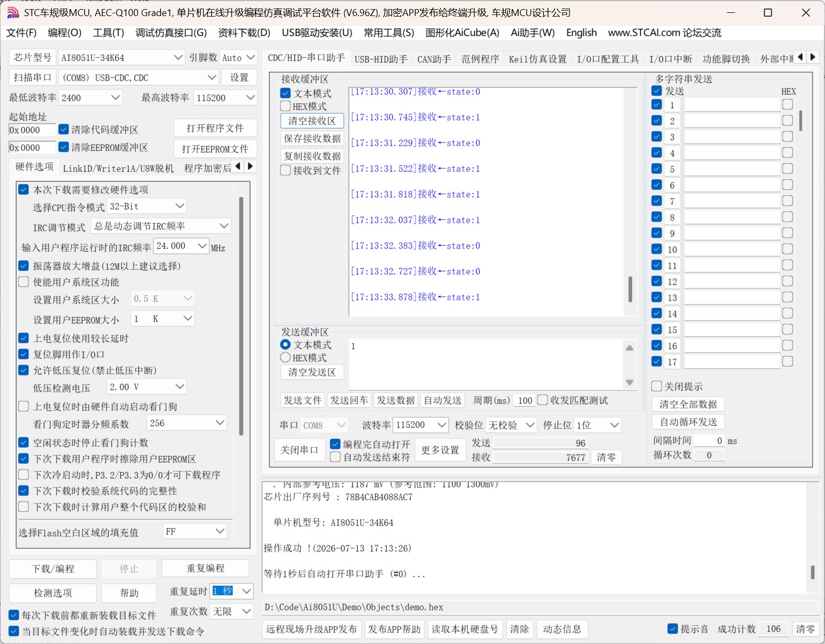Screen dimensions: 825x644
Task: Toggle 清除代码缓冲区 checkbox
Action: 64,129
